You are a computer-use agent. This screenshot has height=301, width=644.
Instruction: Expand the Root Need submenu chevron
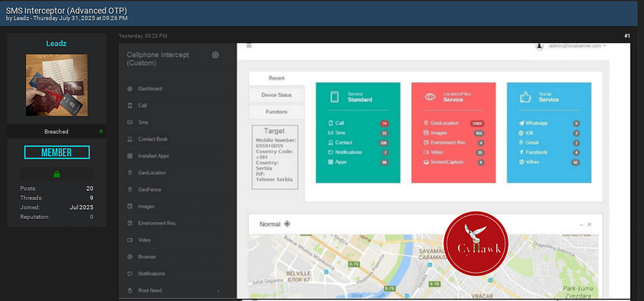218,291
